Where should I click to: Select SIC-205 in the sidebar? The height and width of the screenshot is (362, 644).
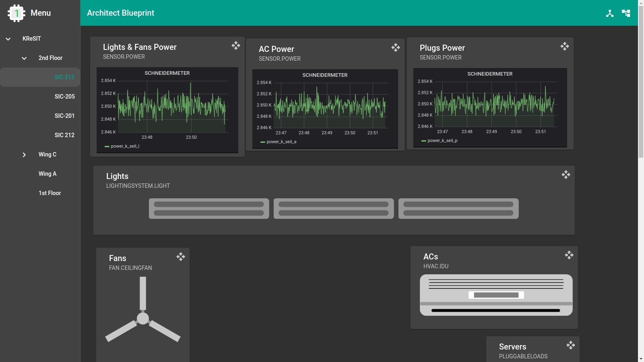coord(65,97)
